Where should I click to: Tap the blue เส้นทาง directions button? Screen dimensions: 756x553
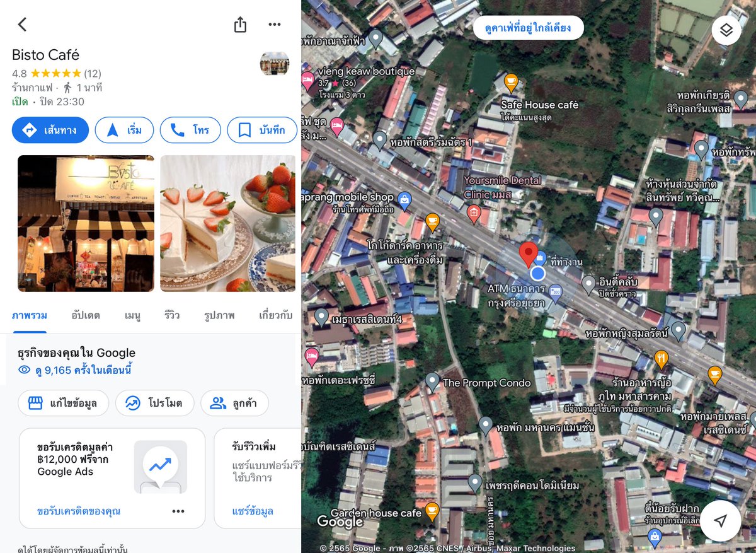pos(50,130)
